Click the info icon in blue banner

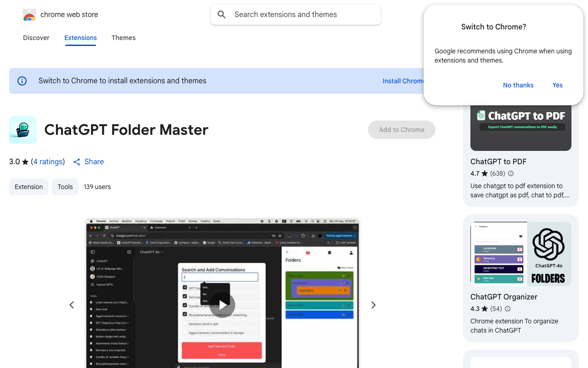22,81
